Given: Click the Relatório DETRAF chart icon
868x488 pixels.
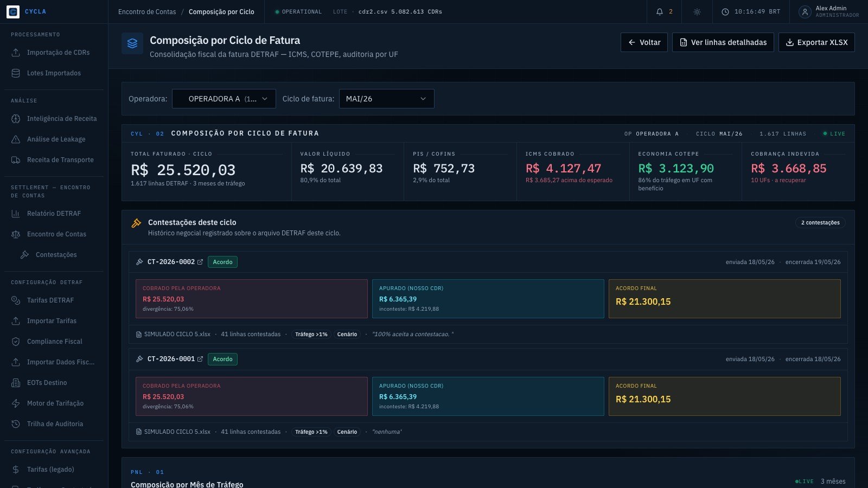Looking at the screenshot, I should click(16, 214).
